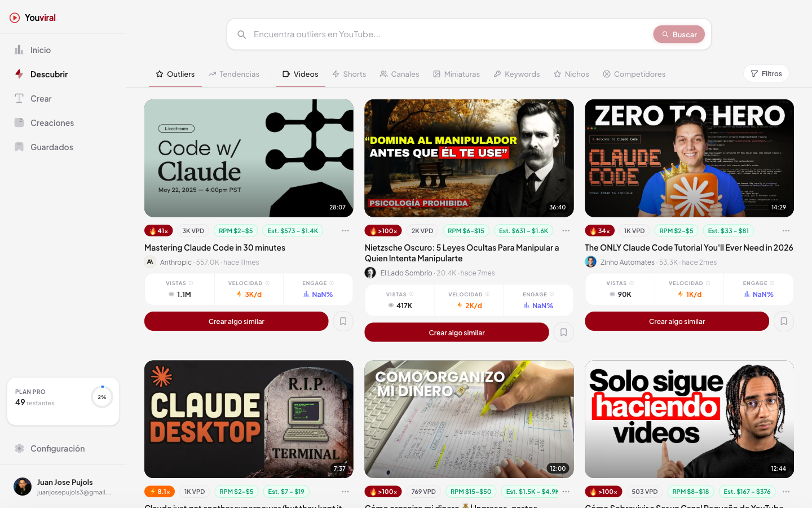This screenshot has height=508, width=812.
Task: Open the Canales tab
Action: [x=399, y=74]
